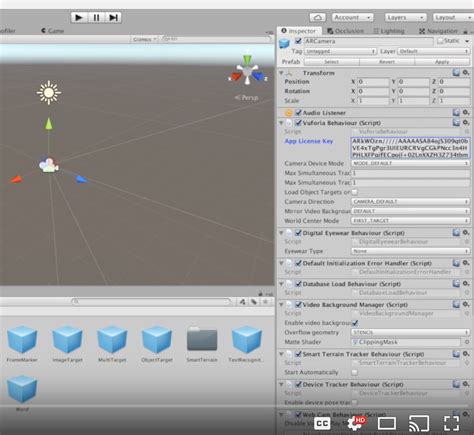Switch to the Lighting tab
This screenshot has width=474, height=435.
tap(389, 31)
